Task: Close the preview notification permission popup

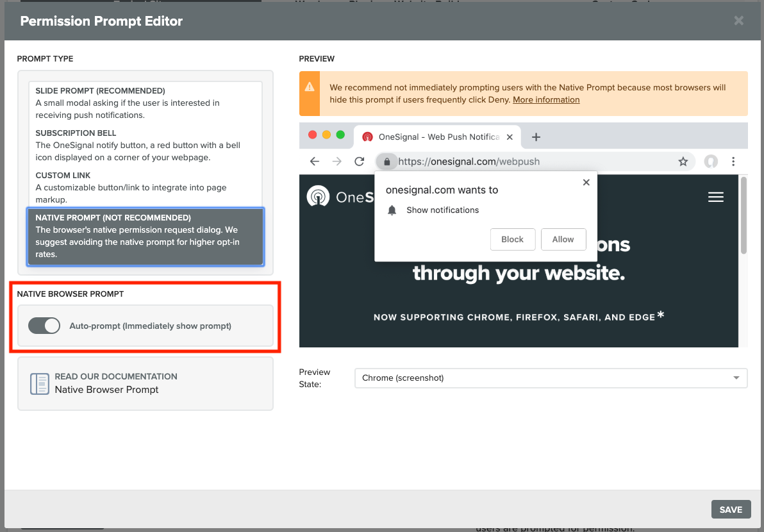Action: 586,182
